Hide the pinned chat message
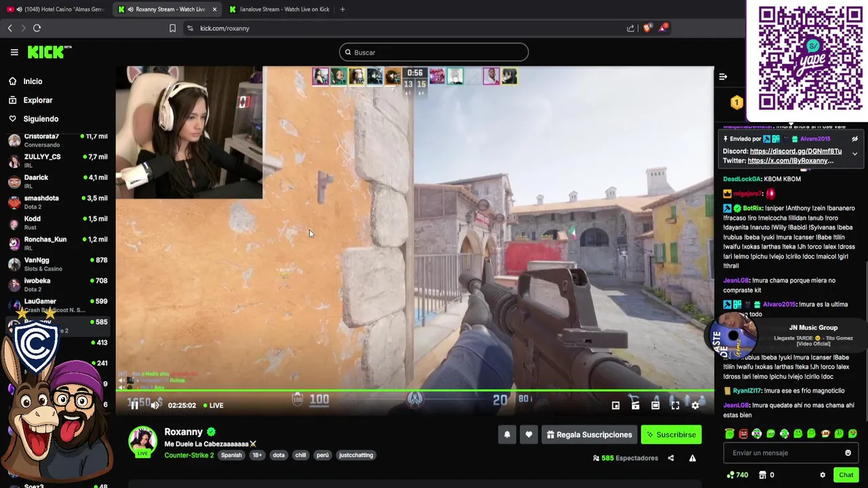868x488 pixels. [854, 139]
